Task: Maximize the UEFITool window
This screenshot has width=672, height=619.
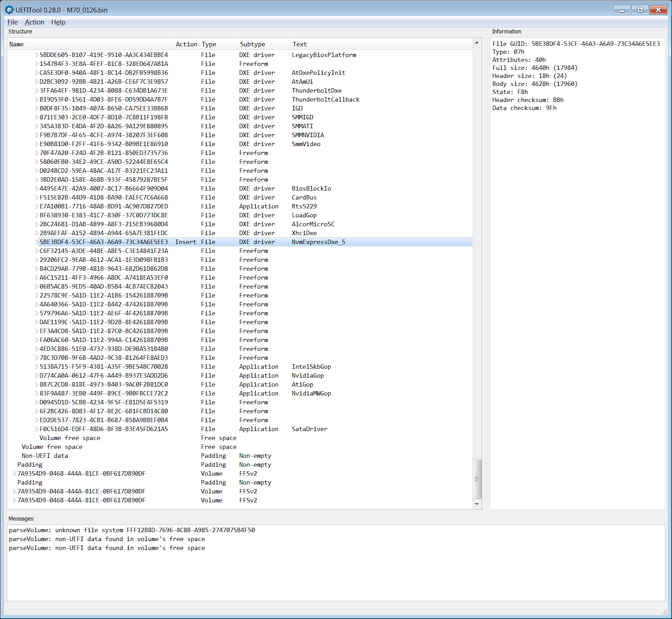Action: tap(640, 10)
